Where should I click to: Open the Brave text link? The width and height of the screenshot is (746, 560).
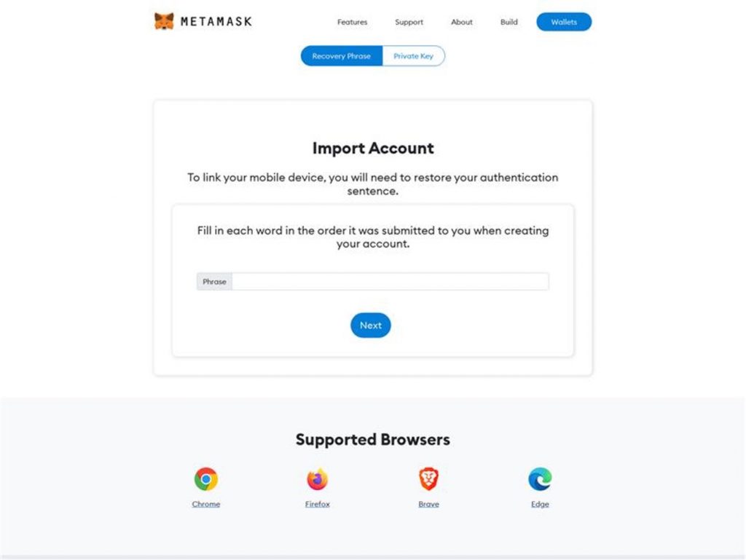pyautogui.click(x=428, y=504)
